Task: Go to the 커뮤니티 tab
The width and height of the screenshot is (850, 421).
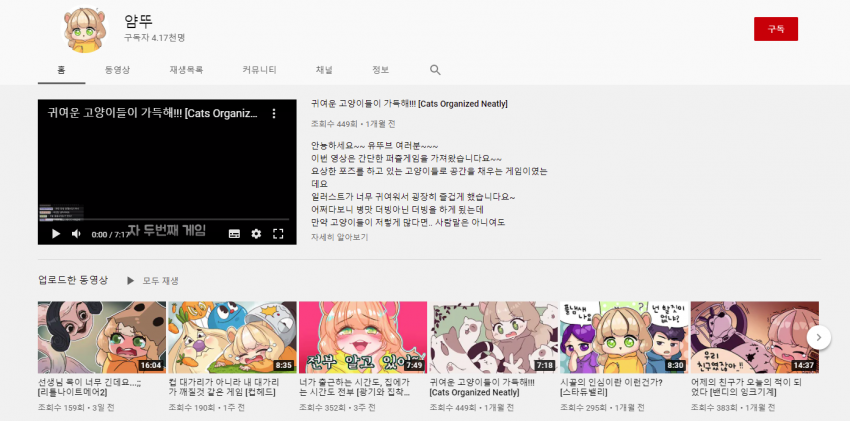Action: (259, 70)
